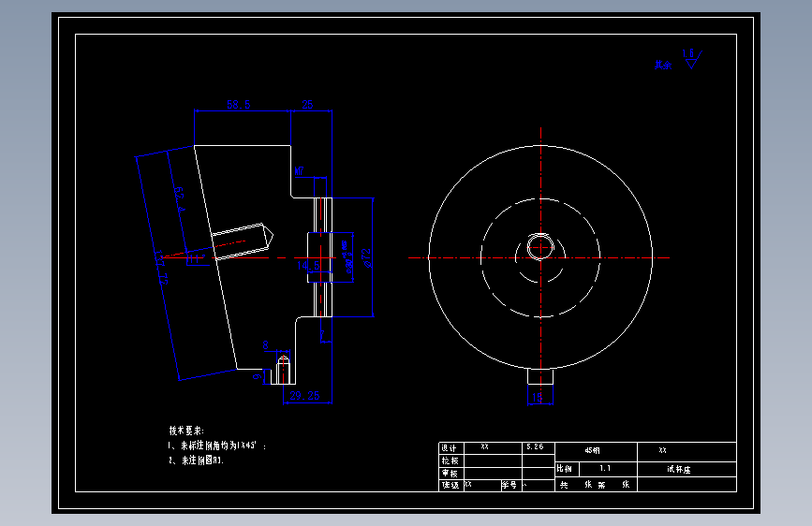This screenshot has height=526, width=812.
Task: Pick the second note line ending R1
Action: 197,460
